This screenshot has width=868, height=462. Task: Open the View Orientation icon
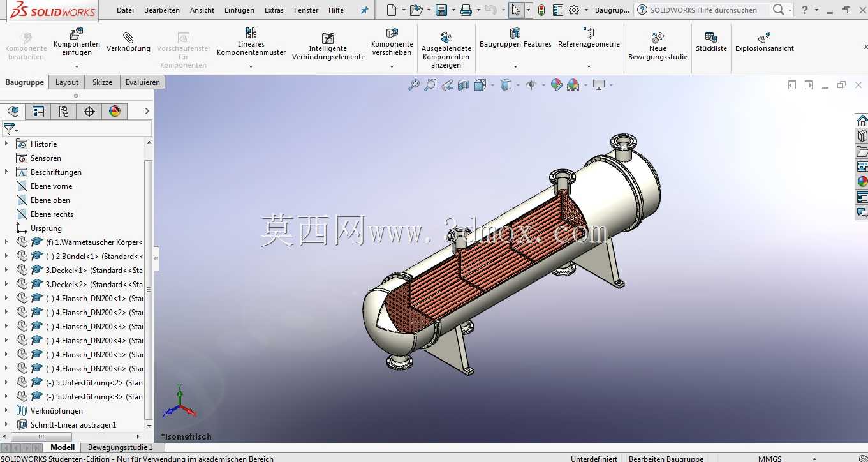480,85
